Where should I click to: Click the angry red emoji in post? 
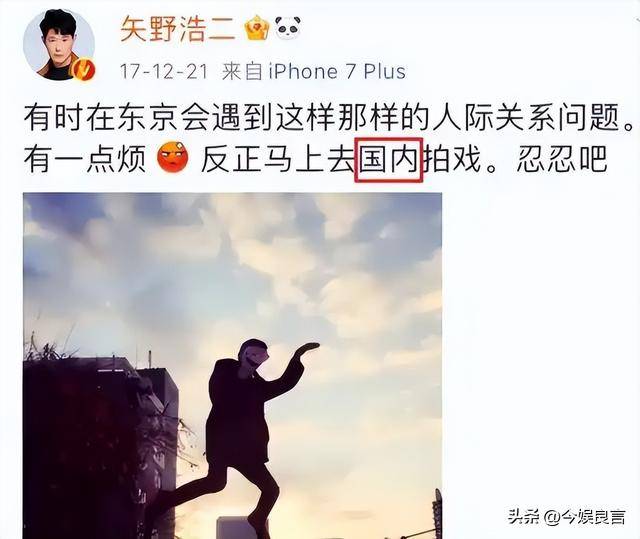(173, 157)
